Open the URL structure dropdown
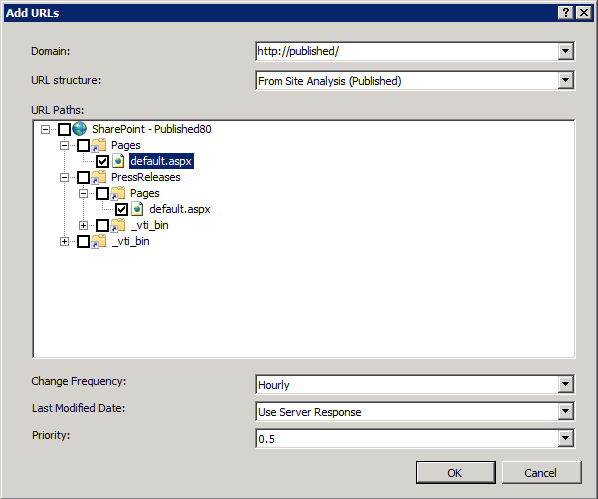 coord(566,80)
